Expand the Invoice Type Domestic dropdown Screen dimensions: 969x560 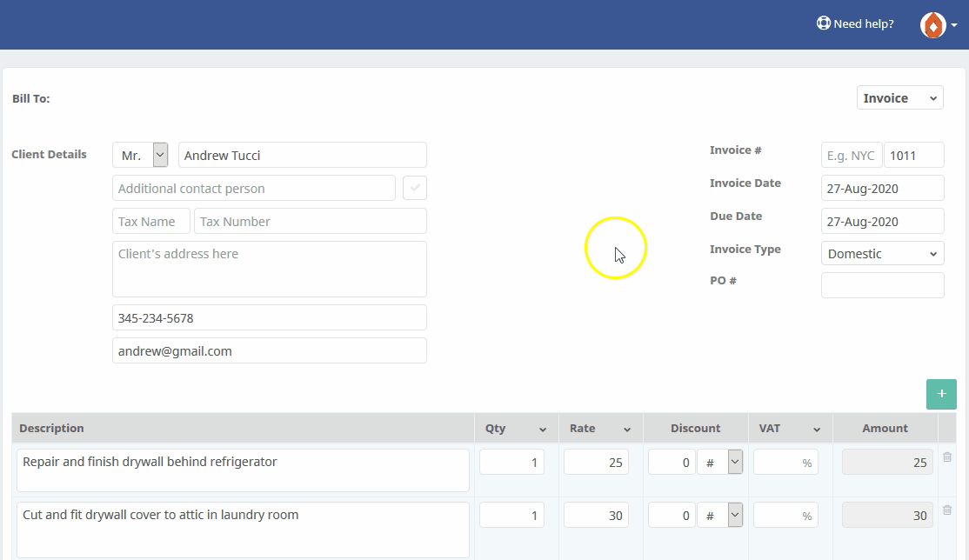pos(883,253)
